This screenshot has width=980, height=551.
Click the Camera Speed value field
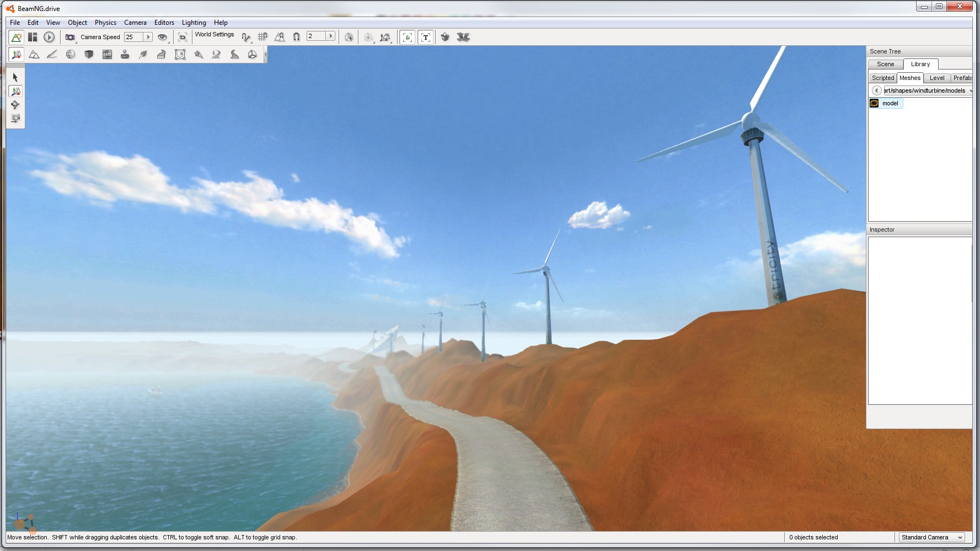point(134,37)
